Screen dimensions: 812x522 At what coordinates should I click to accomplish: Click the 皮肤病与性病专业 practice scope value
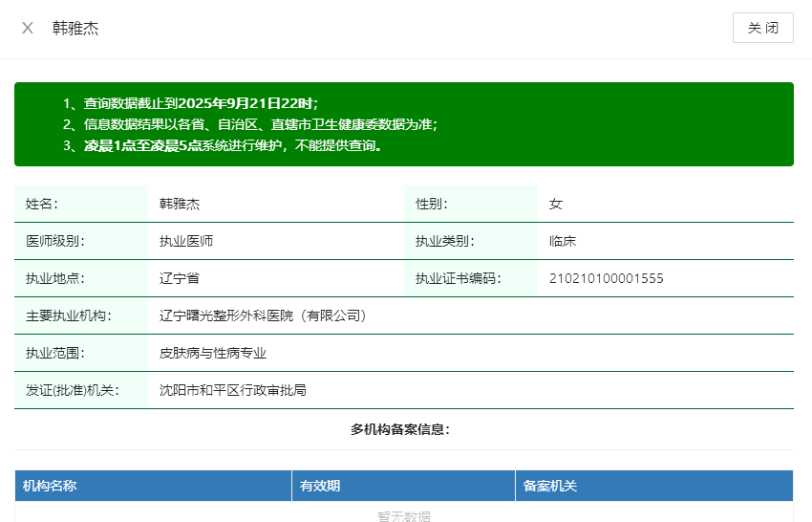[212, 353]
